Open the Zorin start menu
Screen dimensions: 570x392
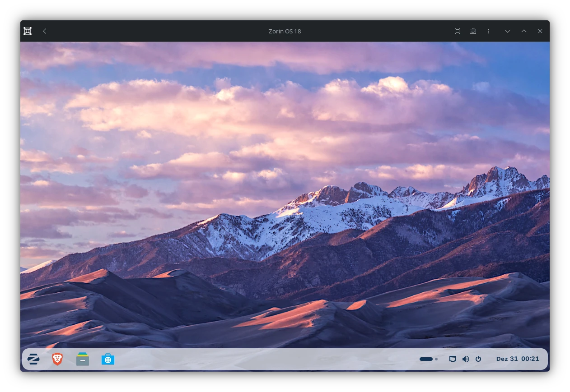click(33, 359)
